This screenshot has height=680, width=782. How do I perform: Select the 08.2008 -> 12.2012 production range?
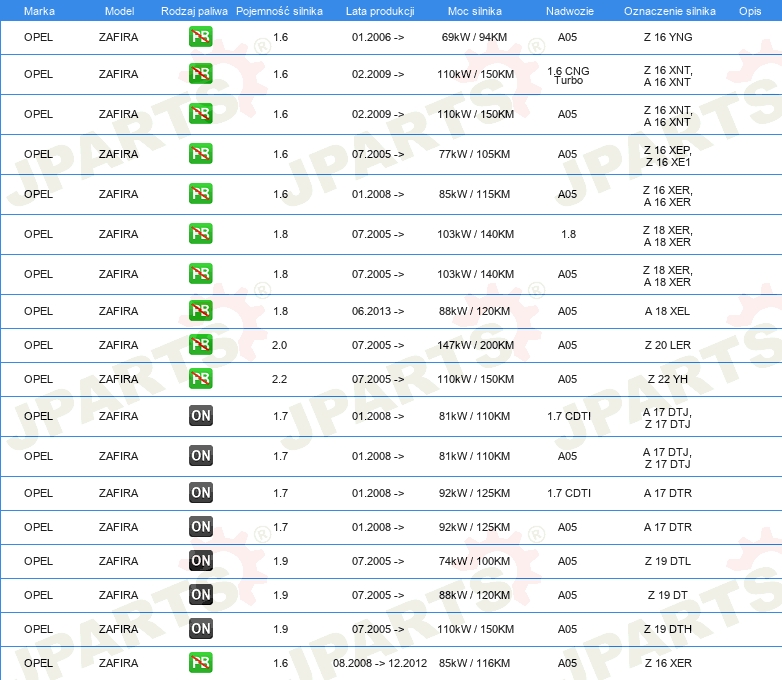pyautogui.click(x=380, y=663)
